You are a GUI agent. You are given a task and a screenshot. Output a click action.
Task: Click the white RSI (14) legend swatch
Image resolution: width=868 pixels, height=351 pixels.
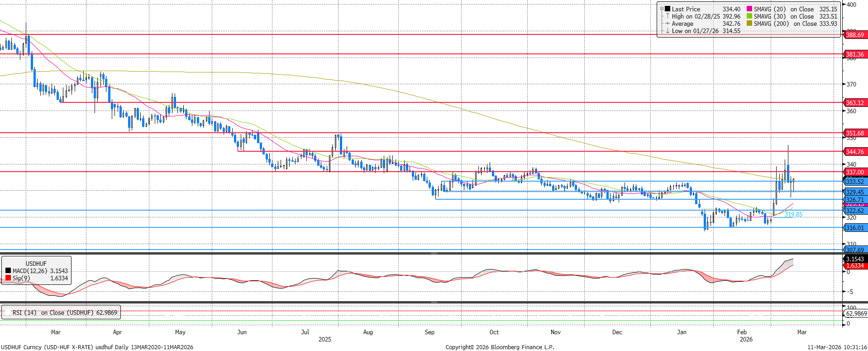[x=8, y=313]
